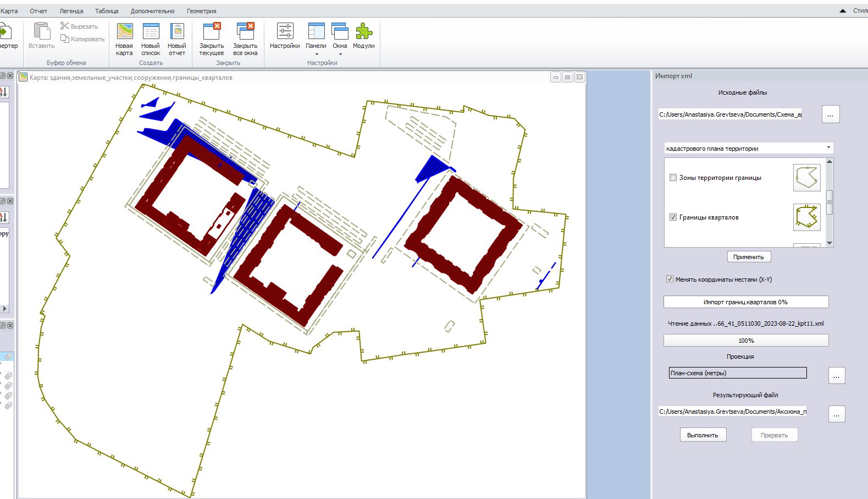The height and width of the screenshot is (499, 868).
Task: Click the Импорт границ кварталов progress bar
Action: click(745, 302)
